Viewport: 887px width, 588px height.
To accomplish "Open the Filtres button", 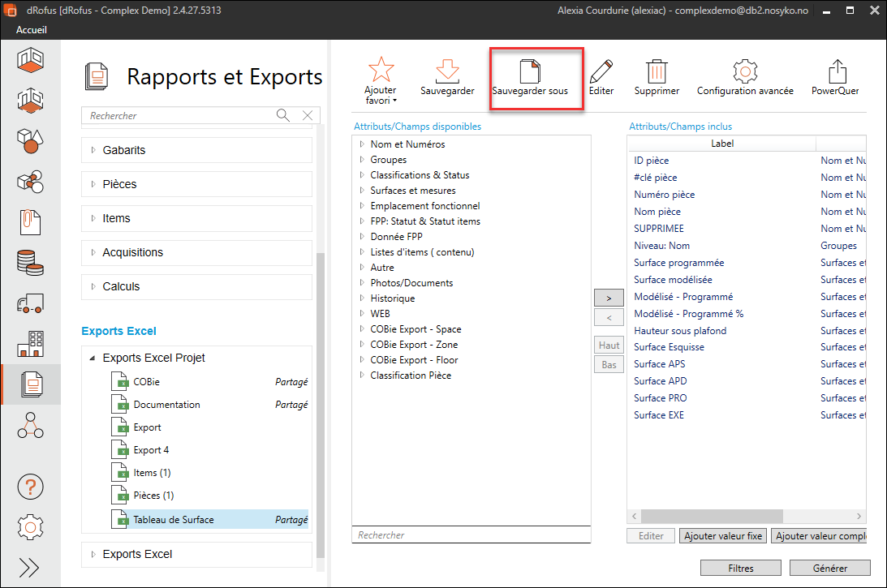I will tap(741, 568).
